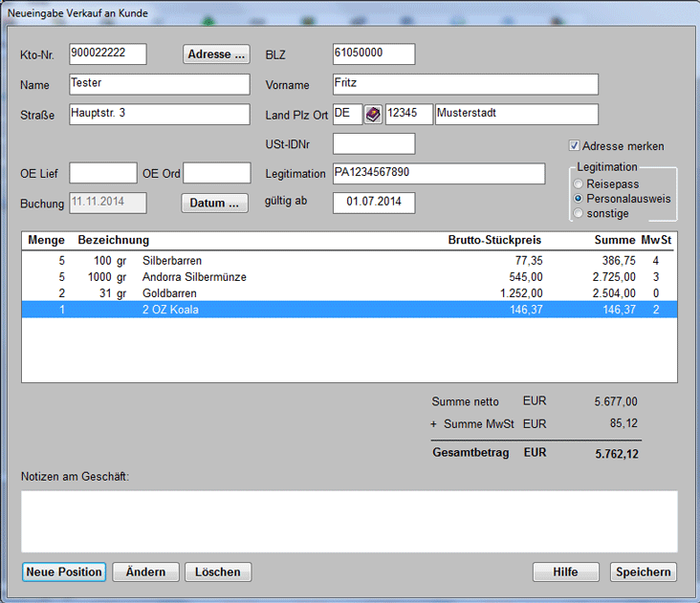700x603 pixels.
Task: Click the book lookup icon beside country field
Action: [x=373, y=115]
